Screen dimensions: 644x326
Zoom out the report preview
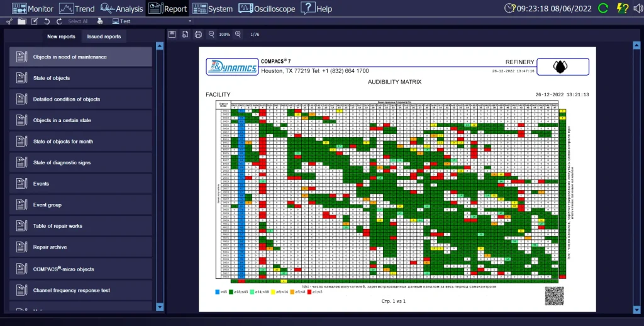[211, 35]
